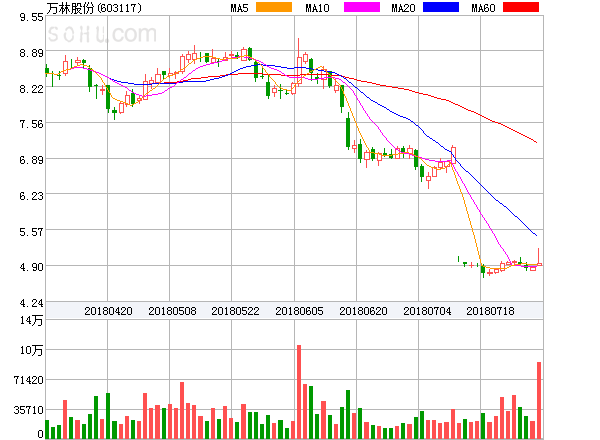Screen dimensions: 600x440
Task: Click the 20180718 date label
Action: coord(490,311)
